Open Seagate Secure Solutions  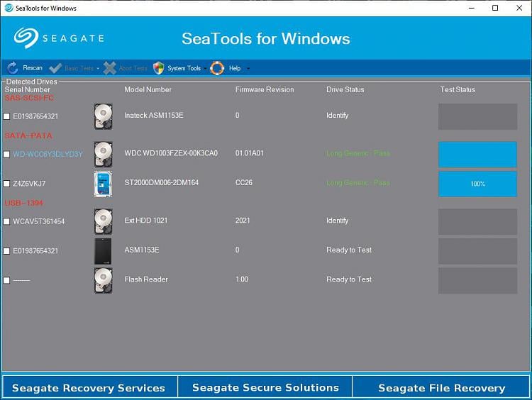(x=265, y=387)
